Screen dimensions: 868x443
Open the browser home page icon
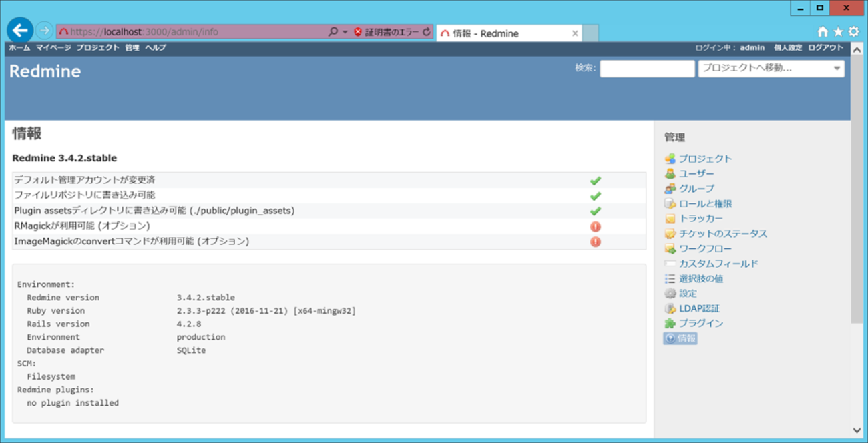click(823, 32)
